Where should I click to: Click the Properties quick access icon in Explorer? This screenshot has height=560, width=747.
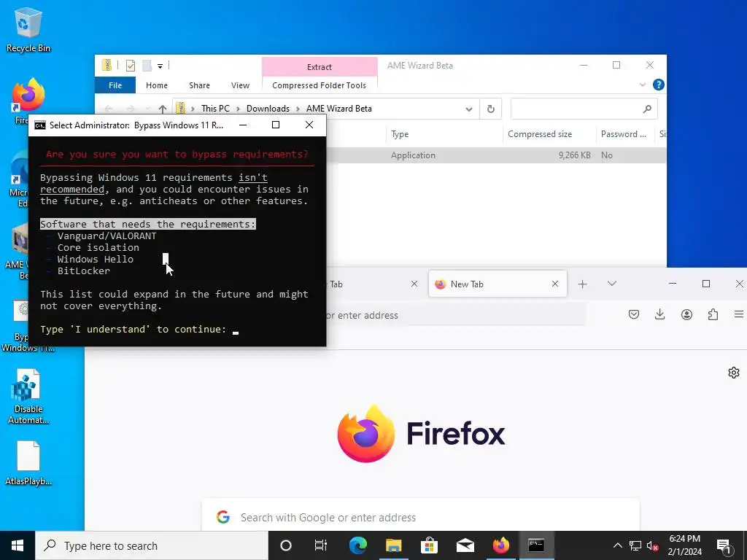click(x=130, y=66)
